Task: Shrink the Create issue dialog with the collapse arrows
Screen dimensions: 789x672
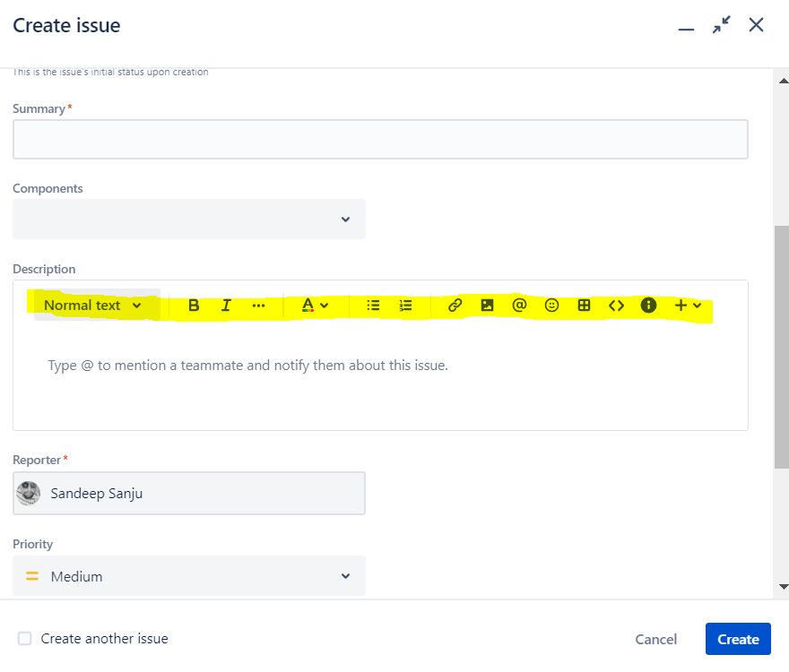Action: click(722, 25)
